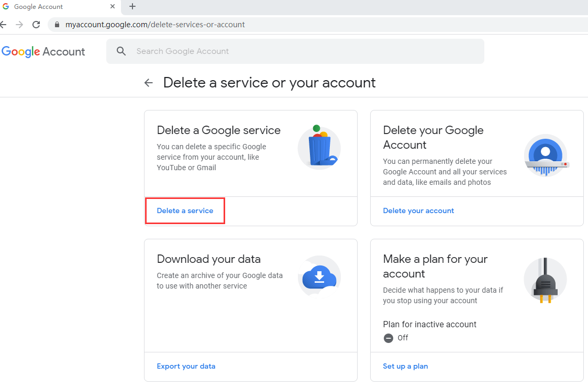
Task: Click the Google Account logo
Action: pos(43,51)
